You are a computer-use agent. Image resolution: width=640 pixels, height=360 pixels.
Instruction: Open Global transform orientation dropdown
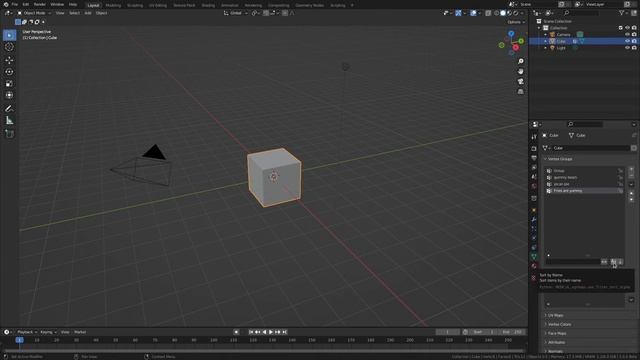point(236,13)
